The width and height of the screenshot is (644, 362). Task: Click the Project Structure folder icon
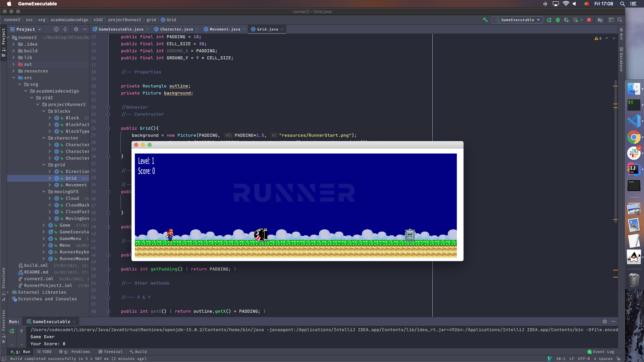(600, 20)
